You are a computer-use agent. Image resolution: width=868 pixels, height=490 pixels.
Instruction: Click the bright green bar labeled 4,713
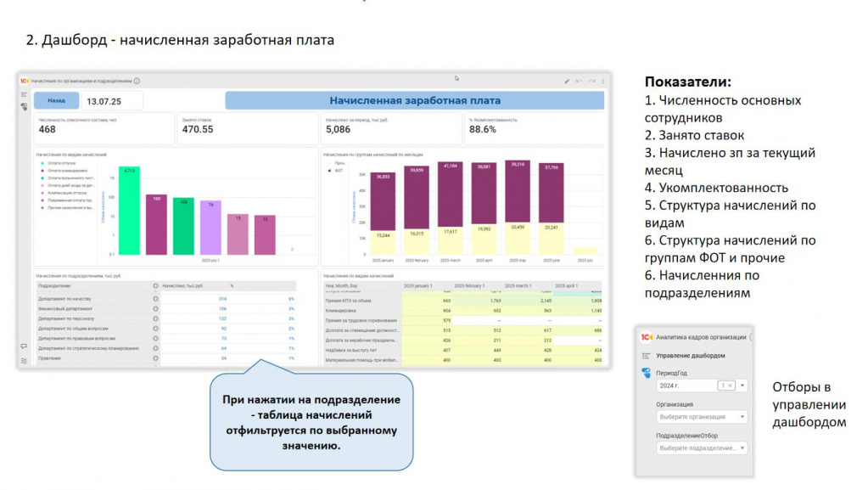click(x=130, y=211)
